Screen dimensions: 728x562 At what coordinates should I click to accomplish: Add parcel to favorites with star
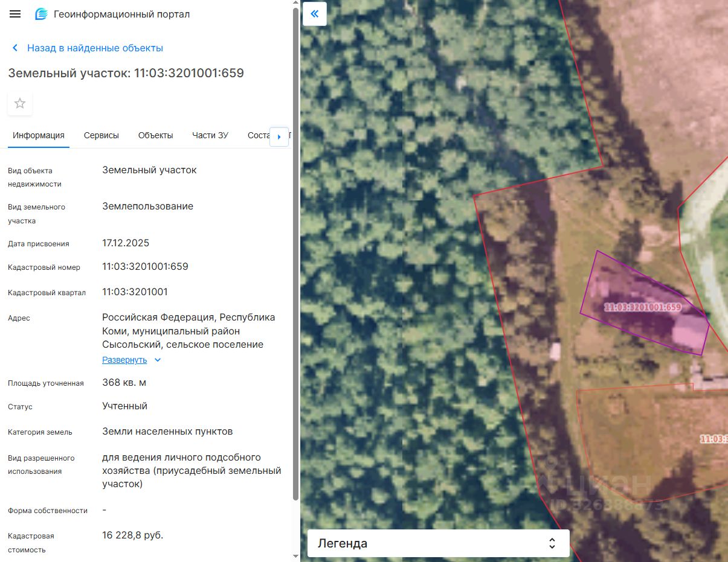pos(20,103)
